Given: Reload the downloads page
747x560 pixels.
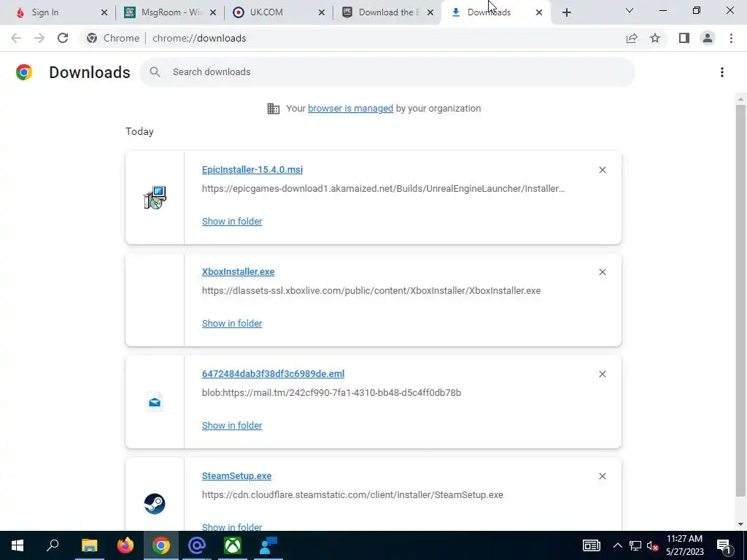Looking at the screenshot, I should pyautogui.click(x=63, y=38).
